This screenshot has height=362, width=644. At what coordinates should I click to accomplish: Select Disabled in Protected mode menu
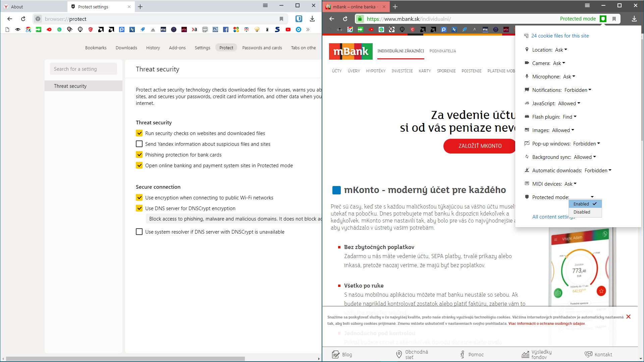coord(582,212)
